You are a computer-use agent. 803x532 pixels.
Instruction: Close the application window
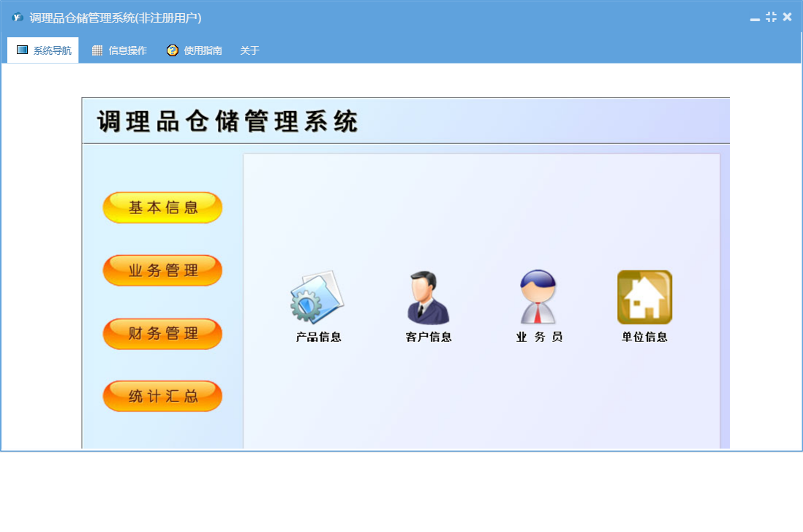tap(787, 17)
